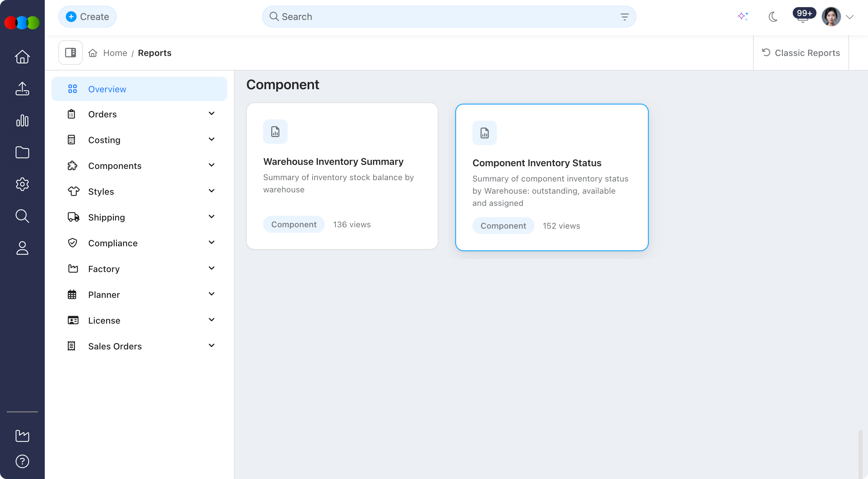The width and height of the screenshot is (868, 479).
Task: Open the folder icon in sidebar
Action: click(x=22, y=152)
